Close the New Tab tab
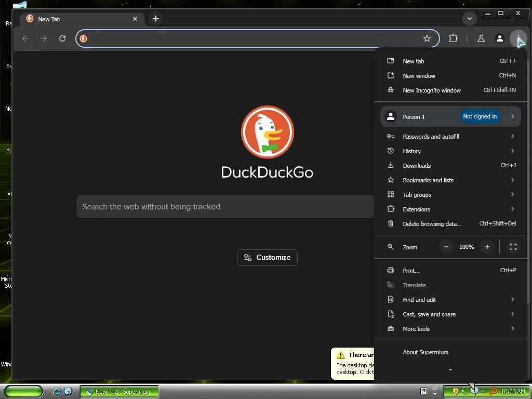 pos(135,19)
